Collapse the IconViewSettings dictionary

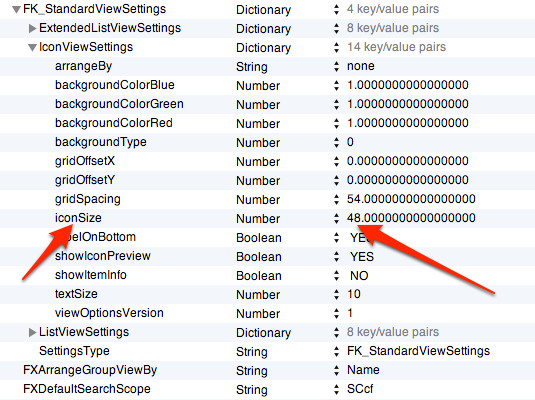pos(32,48)
